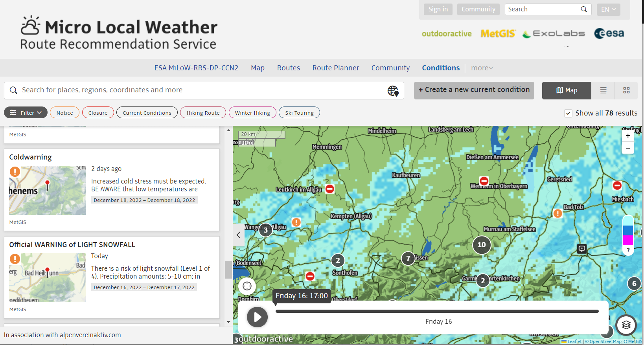644x345 pixels.
Task: Open the Community button in header
Action: [478, 9]
